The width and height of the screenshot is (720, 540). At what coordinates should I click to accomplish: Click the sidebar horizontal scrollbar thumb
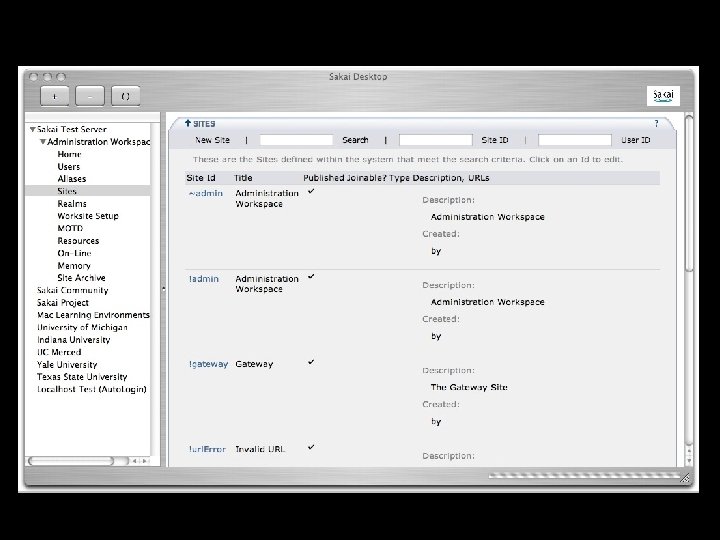point(71,461)
